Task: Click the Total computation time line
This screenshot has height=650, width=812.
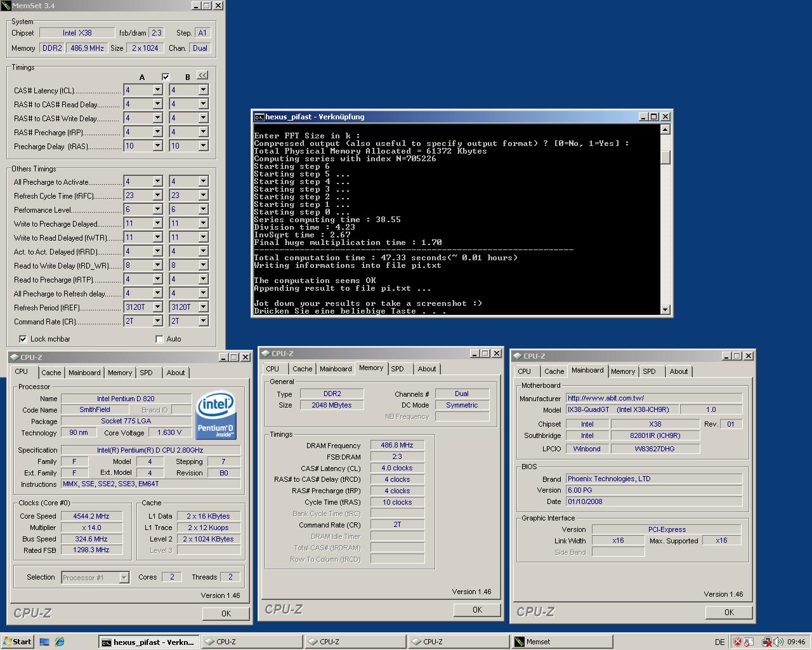Action: [386, 258]
